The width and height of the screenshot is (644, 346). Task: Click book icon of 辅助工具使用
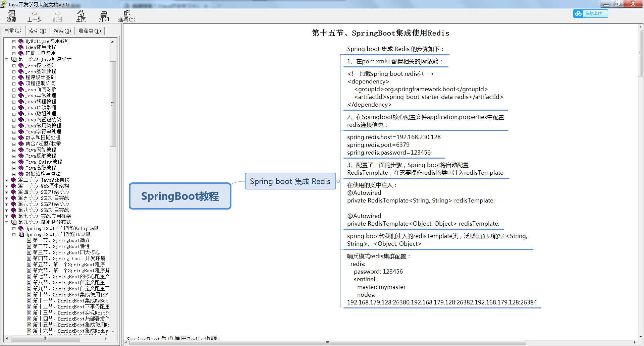21,53
